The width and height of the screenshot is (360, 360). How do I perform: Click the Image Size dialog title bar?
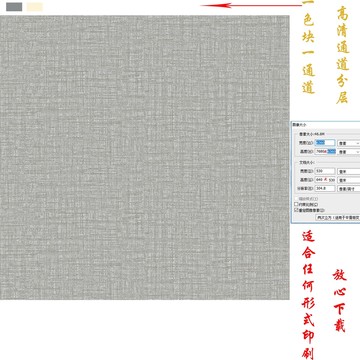(x=326, y=124)
